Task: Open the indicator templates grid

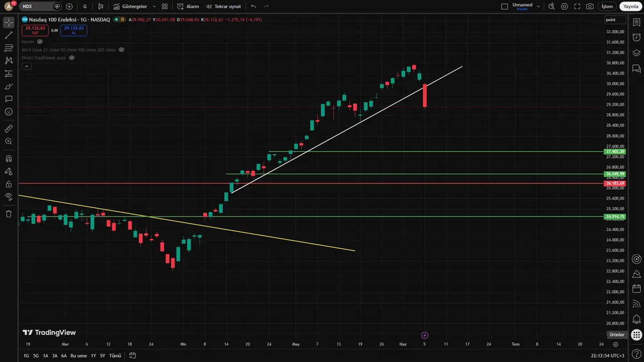Action: 165,6
